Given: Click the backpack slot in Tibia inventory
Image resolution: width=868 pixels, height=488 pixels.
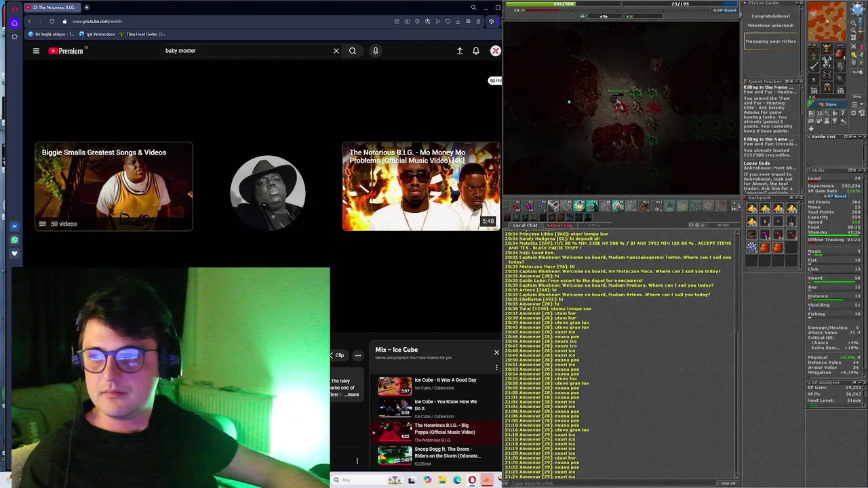Looking at the screenshot, I should (x=840, y=54).
